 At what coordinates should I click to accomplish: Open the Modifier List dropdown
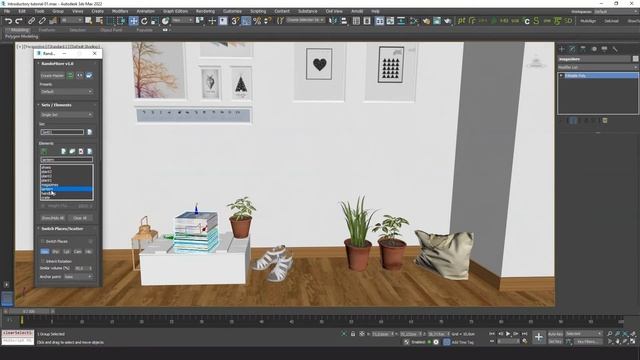click(598, 67)
